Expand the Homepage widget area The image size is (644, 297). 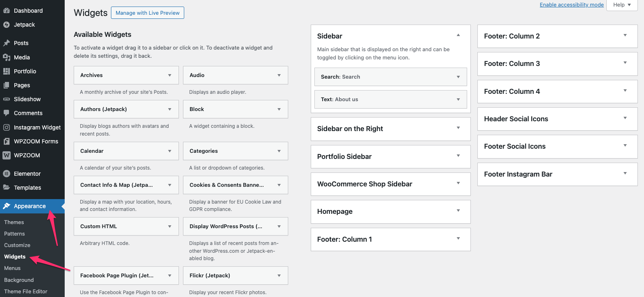[458, 211]
